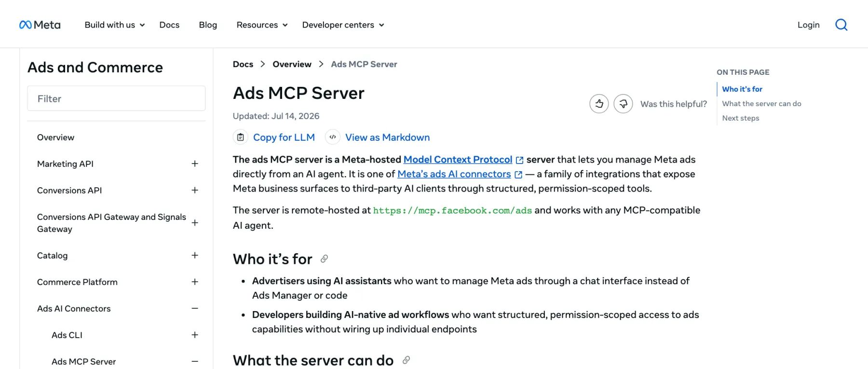Click the Meta logo
This screenshot has width=868, height=369.
[40, 25]
